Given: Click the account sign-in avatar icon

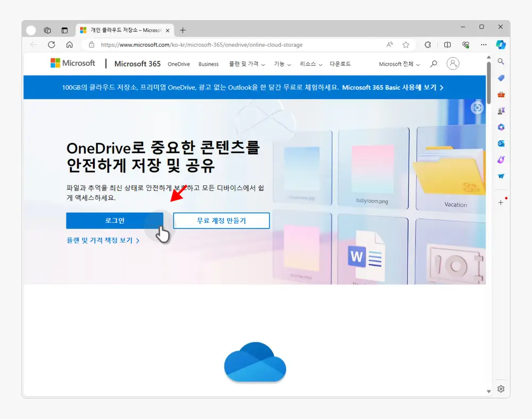Looking at the screenshot, I should click(x=453, y=63).
